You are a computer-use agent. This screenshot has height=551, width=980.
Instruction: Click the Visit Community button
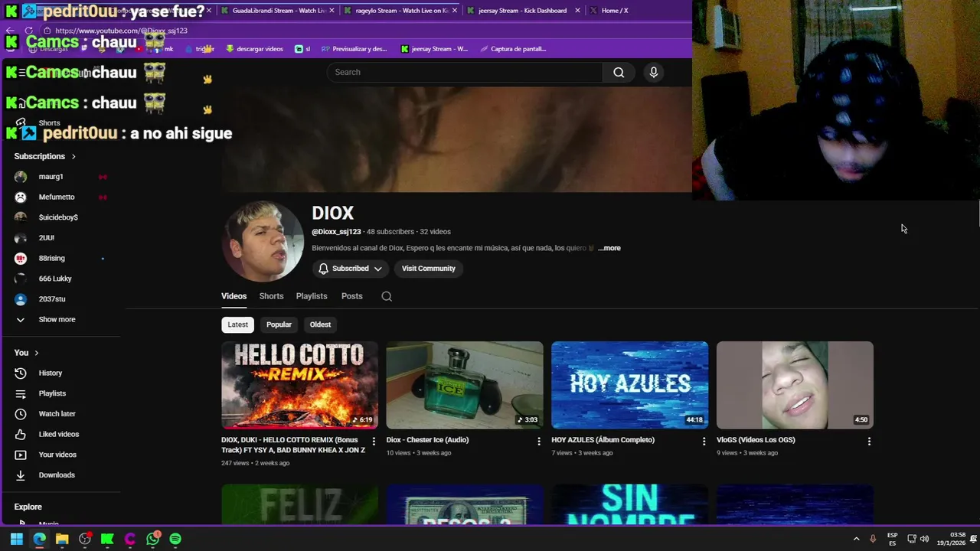[x=429, y=269]
